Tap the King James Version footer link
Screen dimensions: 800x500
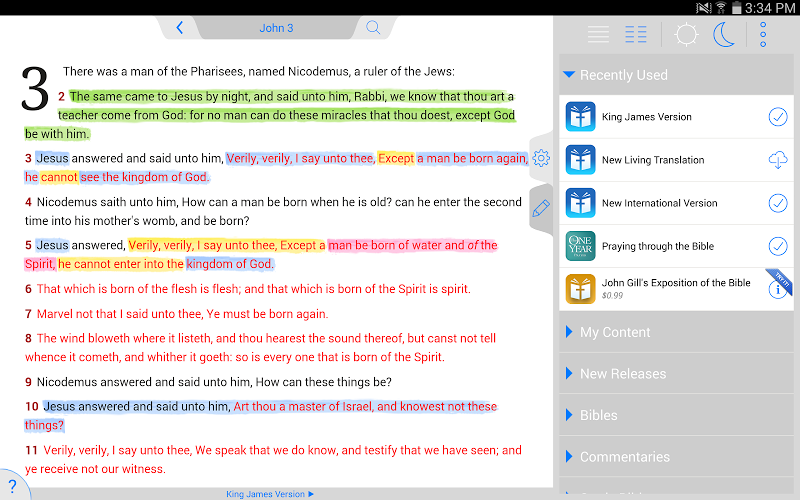(x=270, y=494)
